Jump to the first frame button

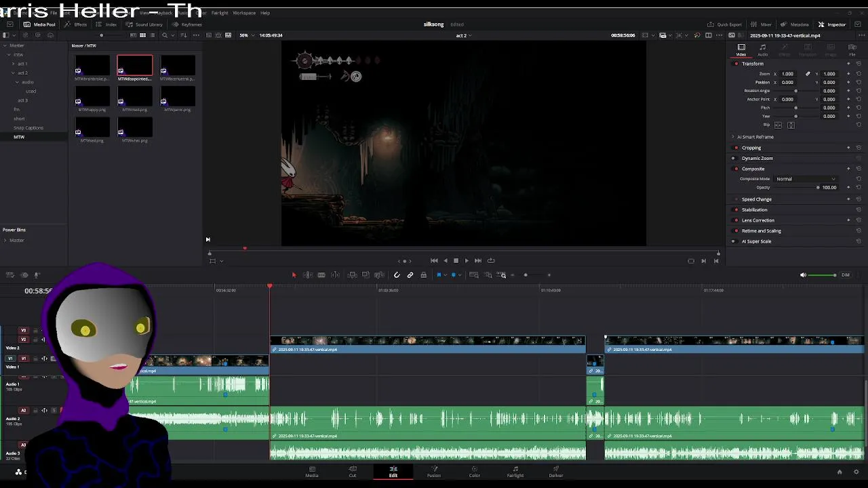pos(434,260)
